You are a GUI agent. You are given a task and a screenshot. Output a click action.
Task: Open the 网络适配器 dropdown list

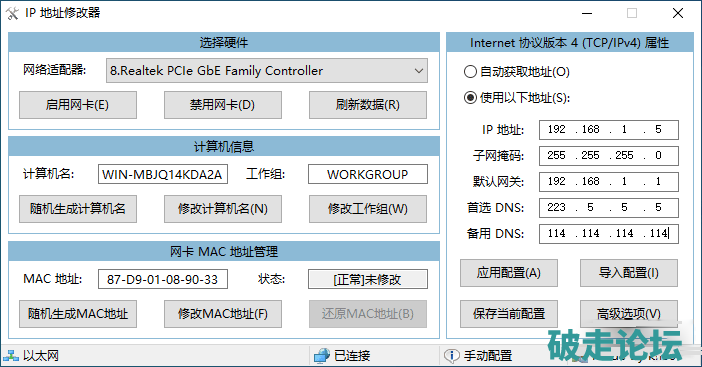pos(267,71)
